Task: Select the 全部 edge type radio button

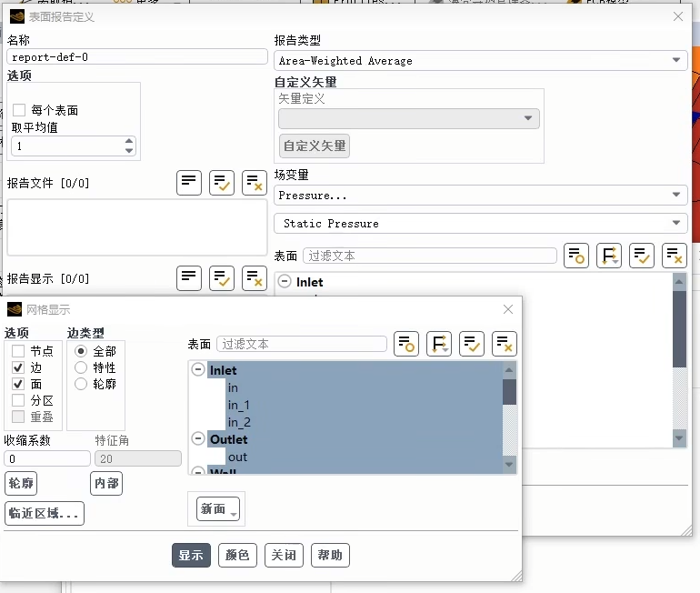Action: [81, 351]
